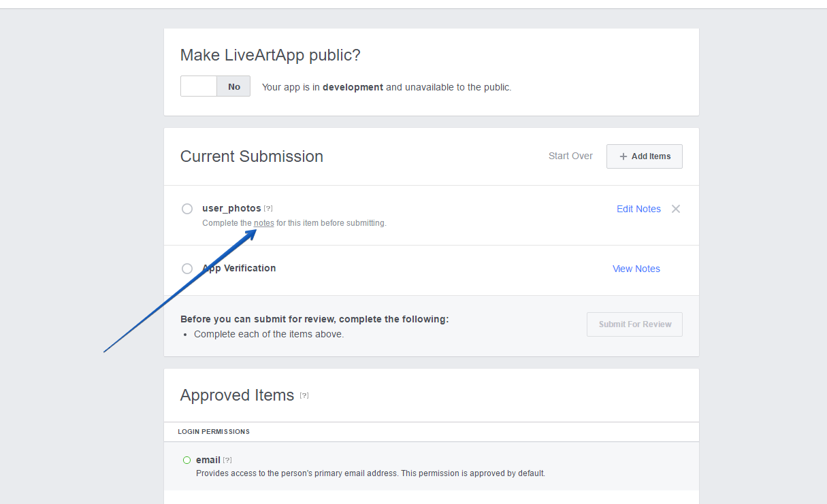
Task: Click Start Over in Current Submission
Action: point(570,156)
